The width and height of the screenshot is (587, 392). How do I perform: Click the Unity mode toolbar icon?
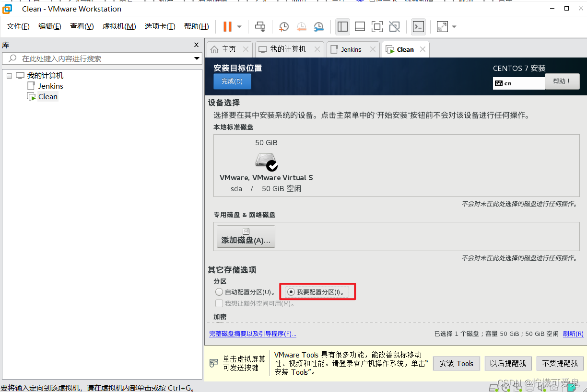[395, 27]
